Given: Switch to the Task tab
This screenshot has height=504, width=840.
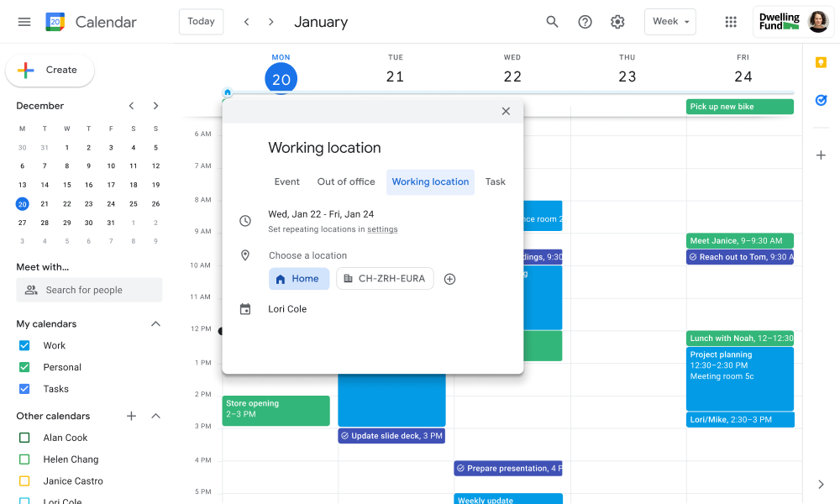Looking at the screenshot, I should coord(495,181).
